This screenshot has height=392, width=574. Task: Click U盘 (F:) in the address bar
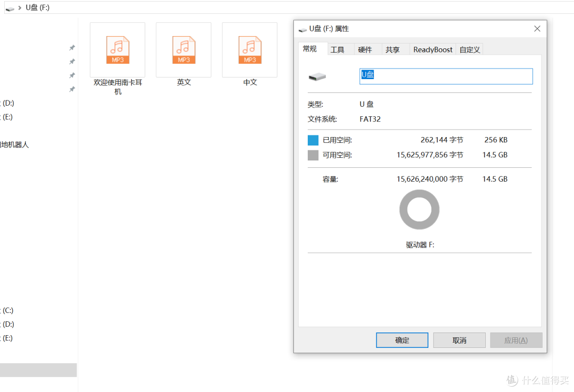(x=37, y=7)
